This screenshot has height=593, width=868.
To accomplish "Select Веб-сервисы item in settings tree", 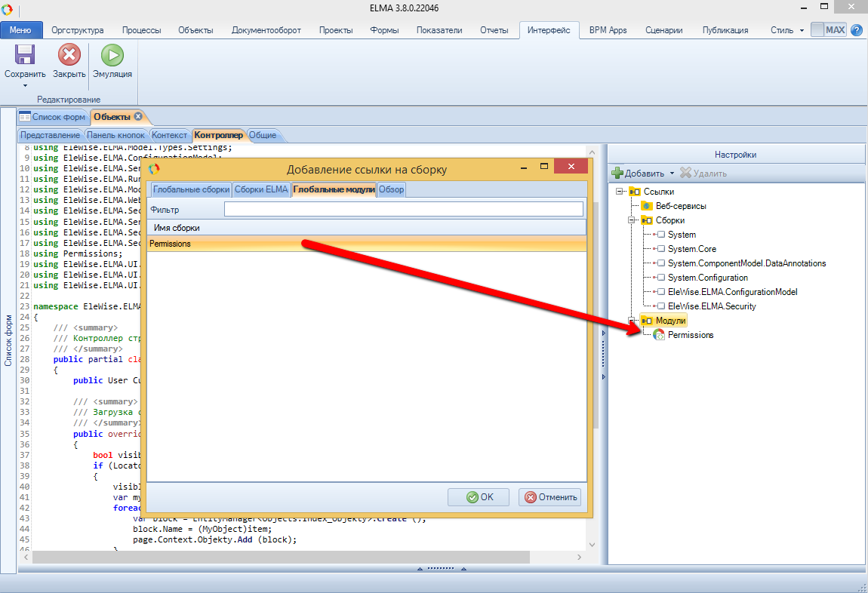I will click(x=680, y=206).
